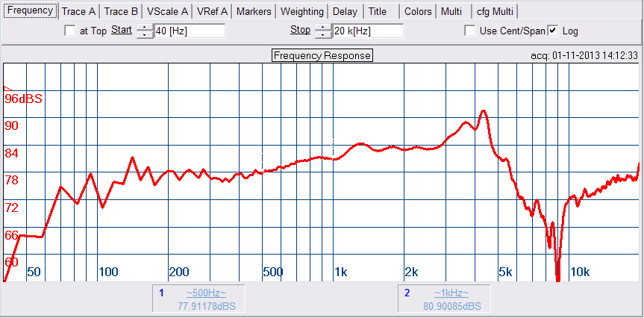This screenshot has height=318, width=644.
Task: Open the Title tab
Action: coord(378,11)
